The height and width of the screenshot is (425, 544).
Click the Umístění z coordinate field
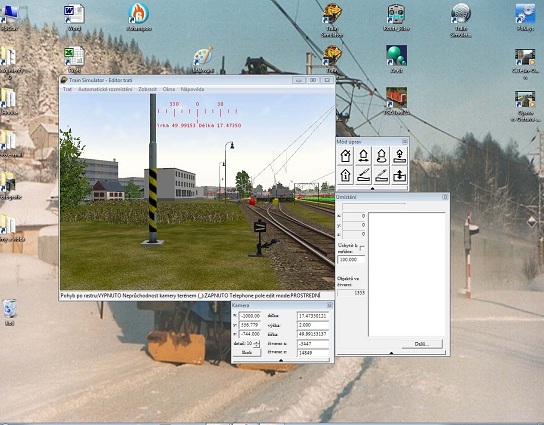tap(354, 235)
